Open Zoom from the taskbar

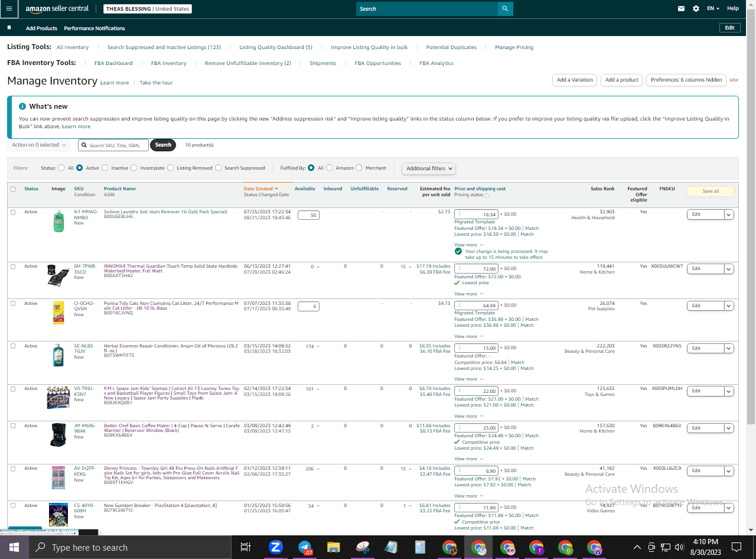click(275, 547)
